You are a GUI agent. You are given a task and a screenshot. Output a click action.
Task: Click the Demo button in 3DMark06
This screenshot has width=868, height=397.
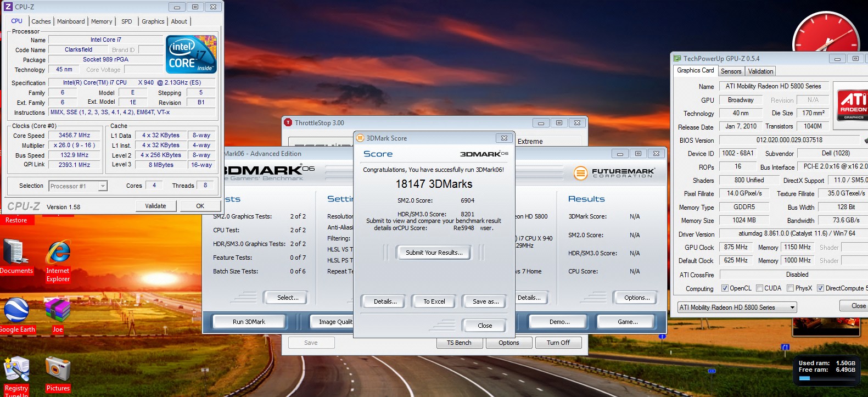pyautogui.click(x=559, y=322)
